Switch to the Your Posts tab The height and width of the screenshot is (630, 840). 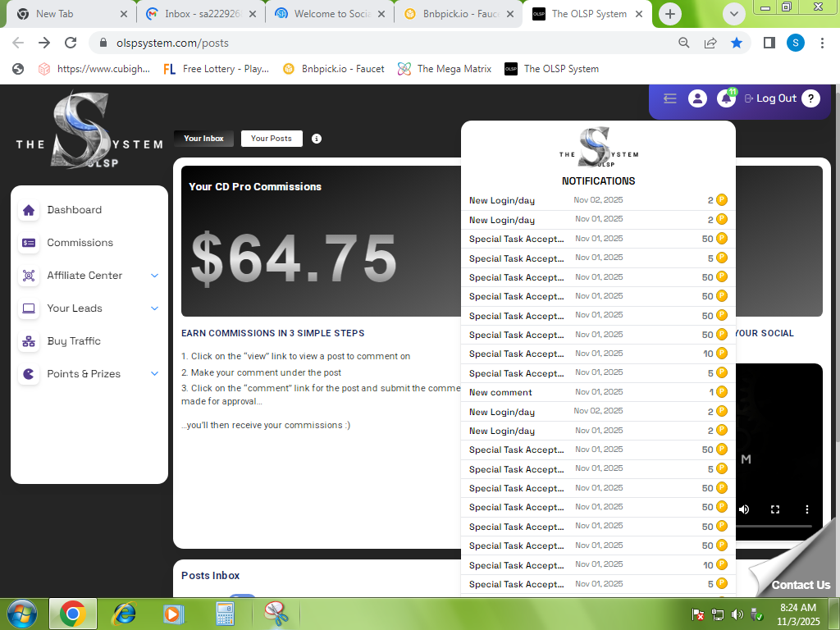[272, 139]
